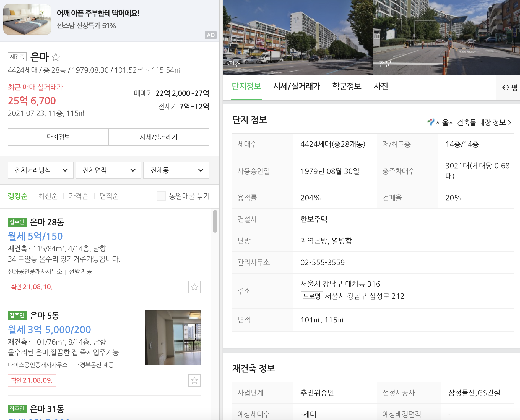
Task: Click the 삼성물산,GS건설 contractor value
Action: click(x=474, y=393)
